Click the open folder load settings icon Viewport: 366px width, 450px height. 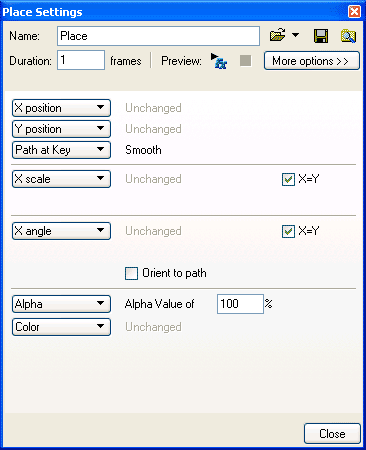[277, 35]
